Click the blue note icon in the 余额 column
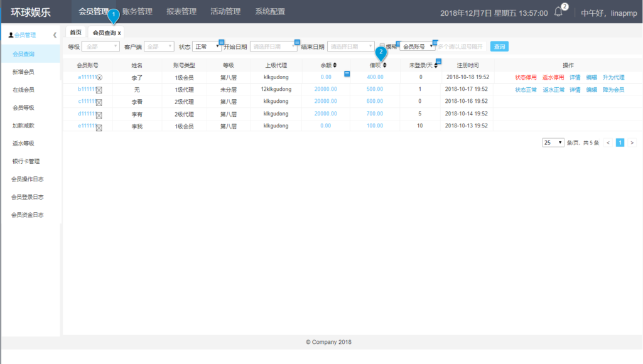This screenshot has width=643, height=364. pos(347,74)
